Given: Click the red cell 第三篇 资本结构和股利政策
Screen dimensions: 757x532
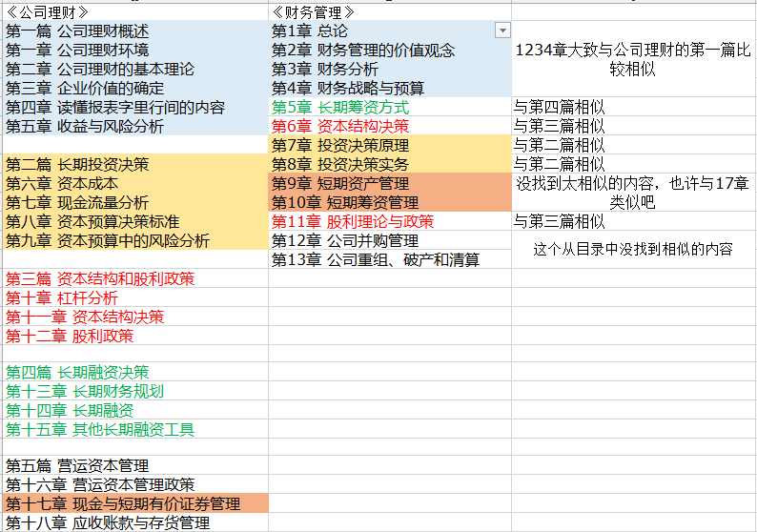Looking at the screenshot, I should (135, 278).
